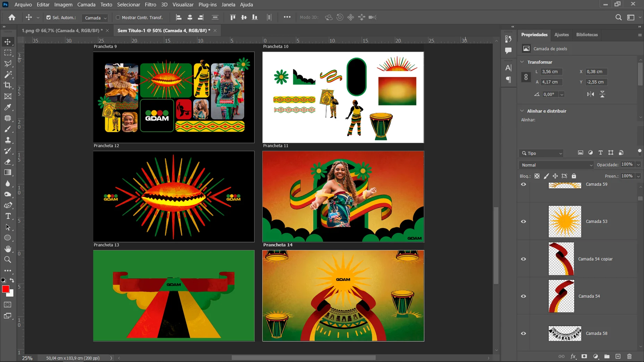This screenshot has height=362, width=644.
Task: Open the Filtro menu
Action: (x=150, y=5)
